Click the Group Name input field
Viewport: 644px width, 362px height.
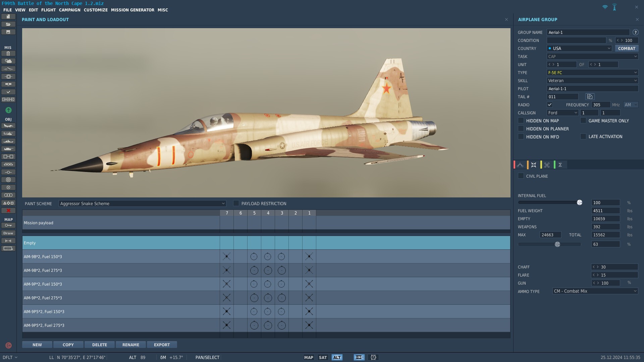pos(588,32)
